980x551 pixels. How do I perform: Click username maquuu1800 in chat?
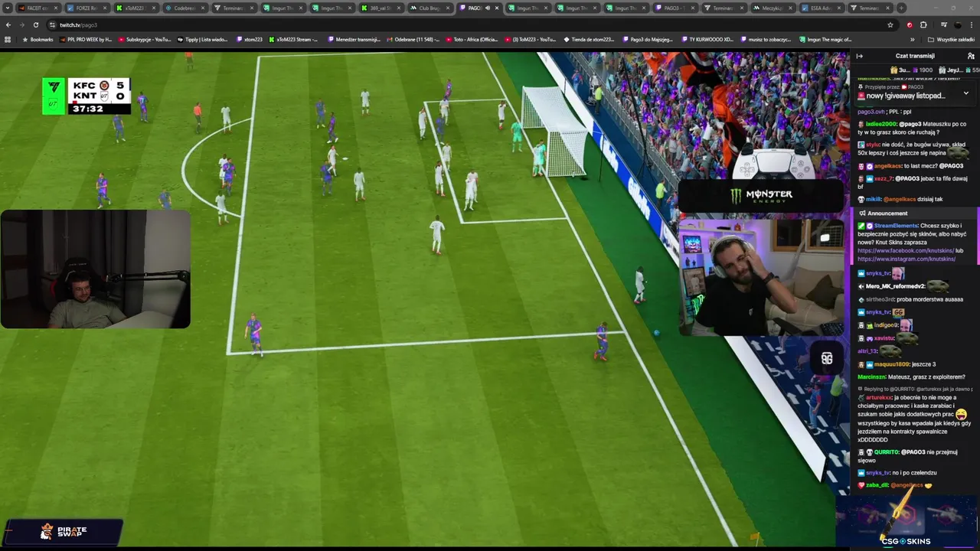pos(892,364)
